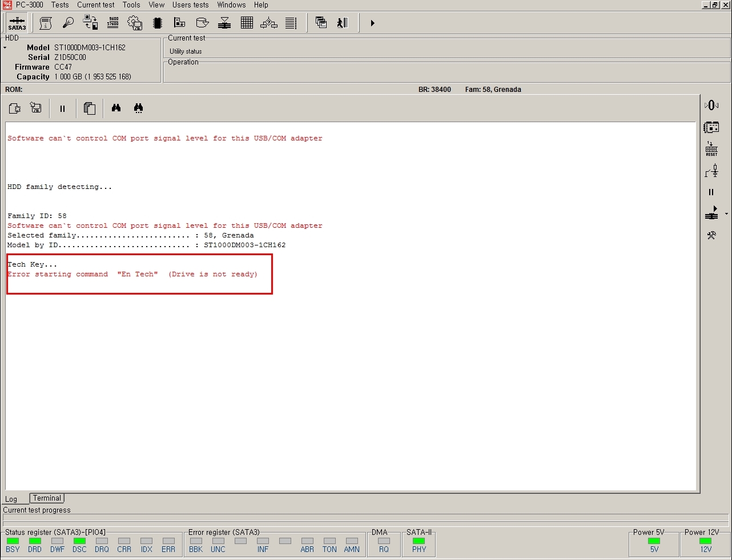Click the pause icon in right sidebar
The height and width of the screenshot is (560, 732).
pyautogui.click(x=711, y=192)
